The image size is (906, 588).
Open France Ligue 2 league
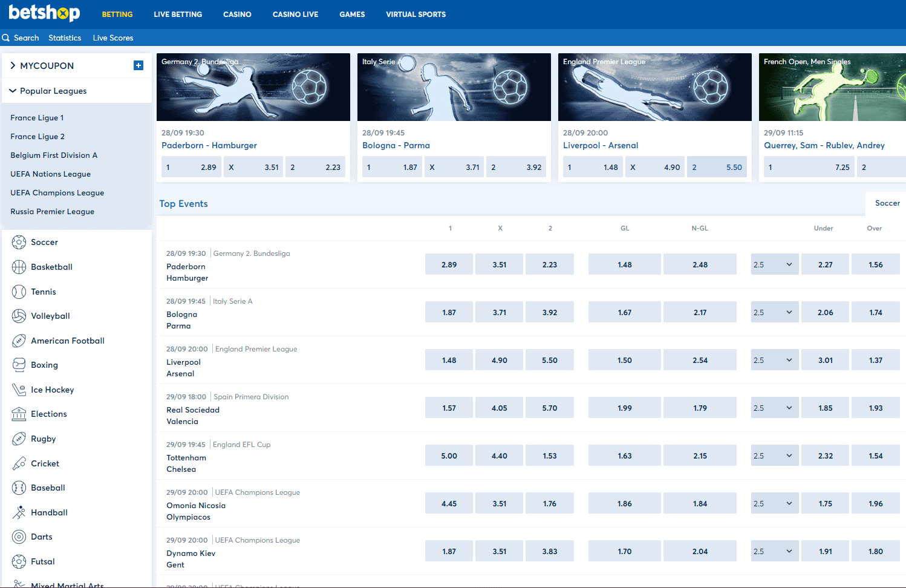tap(37, 137)
